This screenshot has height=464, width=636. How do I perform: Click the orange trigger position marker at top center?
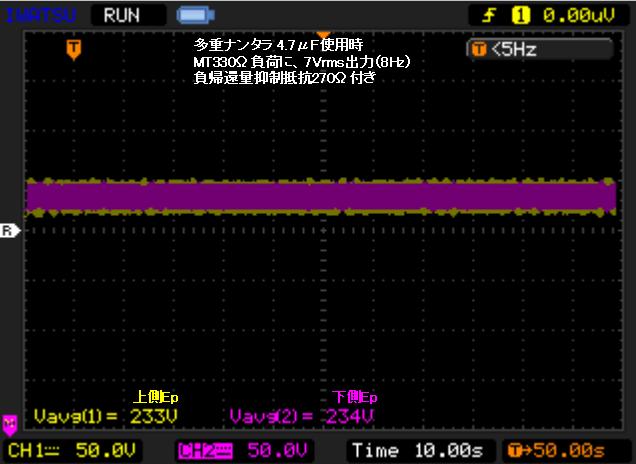(x=322, y=34)
